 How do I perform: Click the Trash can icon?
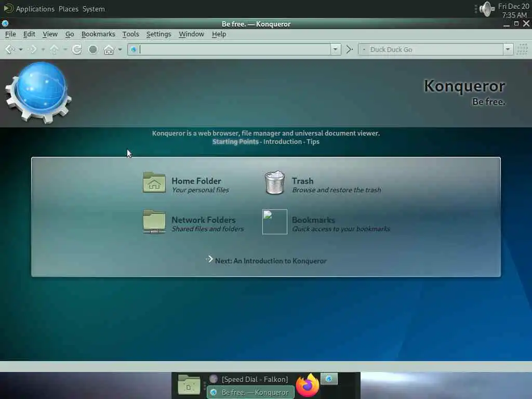pos(275,182)
